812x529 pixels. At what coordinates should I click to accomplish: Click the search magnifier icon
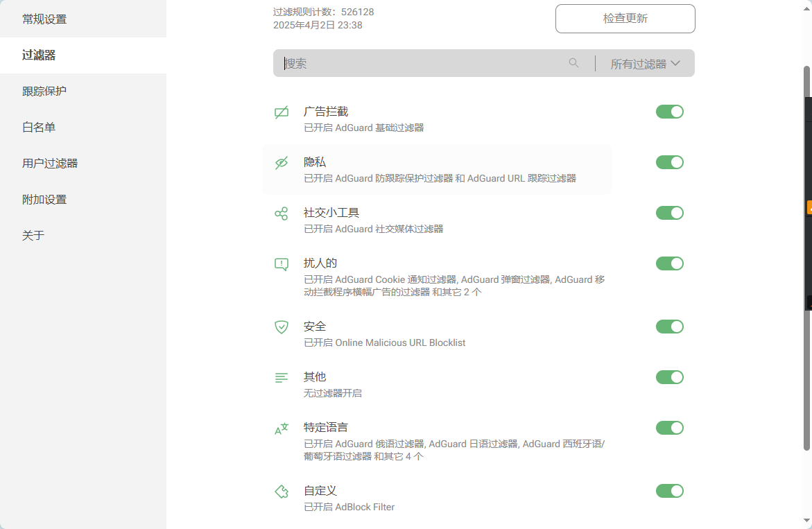573,62
